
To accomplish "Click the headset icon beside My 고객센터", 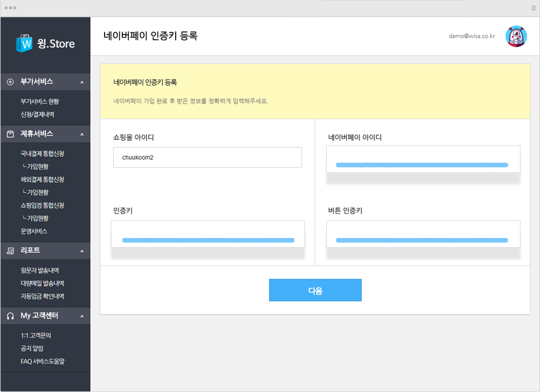I will [x=10, y=316].
